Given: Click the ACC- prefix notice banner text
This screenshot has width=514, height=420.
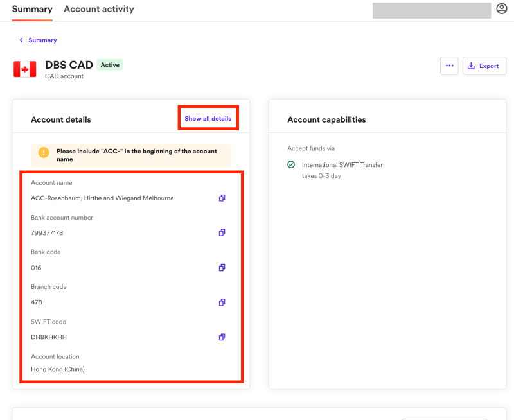Looking at the screenshot, I should pos(137,155).
